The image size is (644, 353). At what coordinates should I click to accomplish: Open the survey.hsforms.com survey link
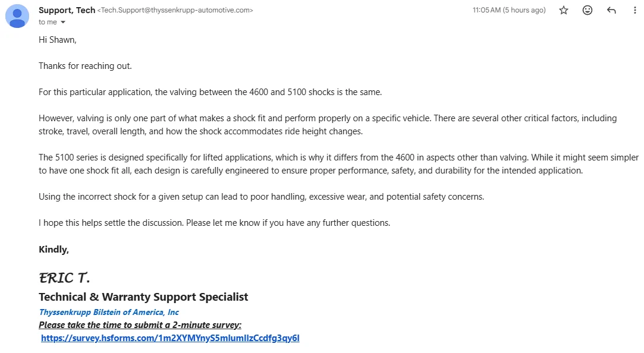coord(170,338)
